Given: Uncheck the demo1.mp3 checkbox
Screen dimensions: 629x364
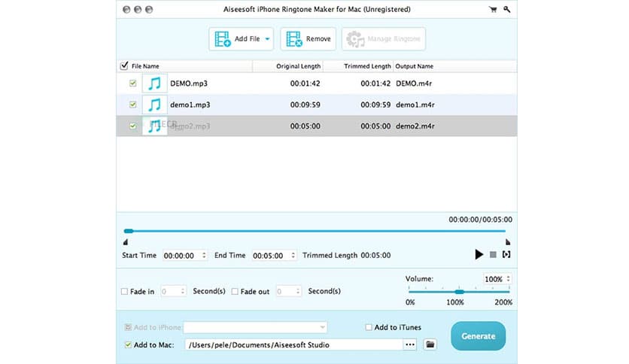Looking at the screenshot, I should point(132,105).
